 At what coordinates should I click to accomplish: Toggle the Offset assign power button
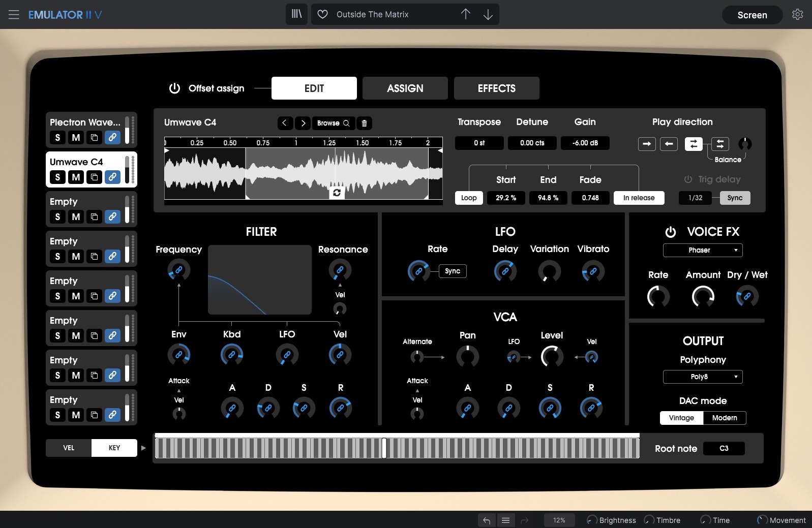pyautogui.click(x=174, y=88)
